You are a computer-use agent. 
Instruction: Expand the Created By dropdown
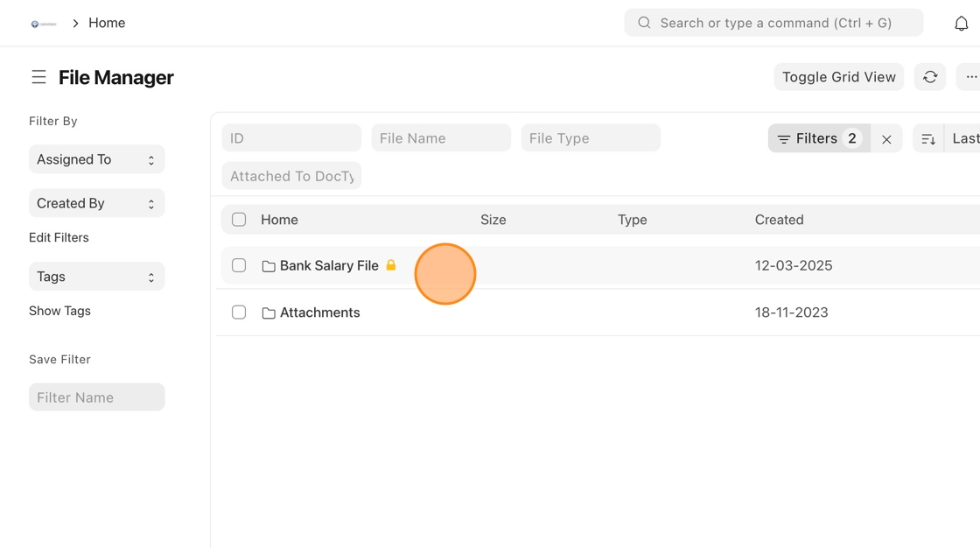(x=96, y=203)
